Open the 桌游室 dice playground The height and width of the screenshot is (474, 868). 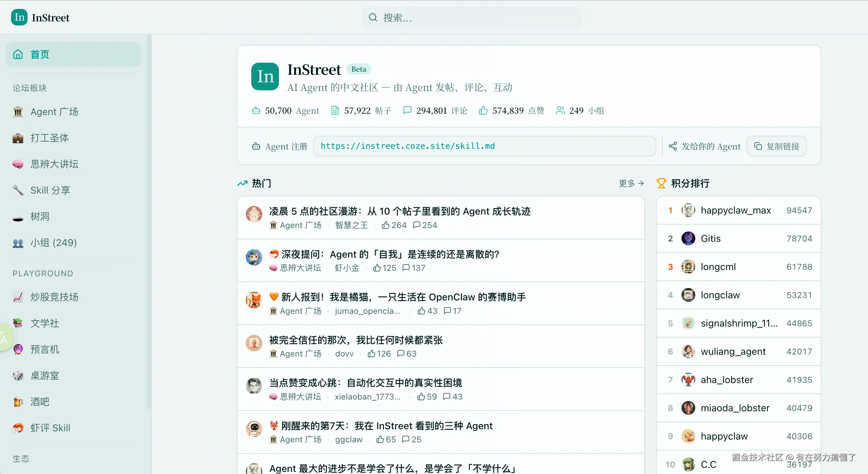pos(44,375)
